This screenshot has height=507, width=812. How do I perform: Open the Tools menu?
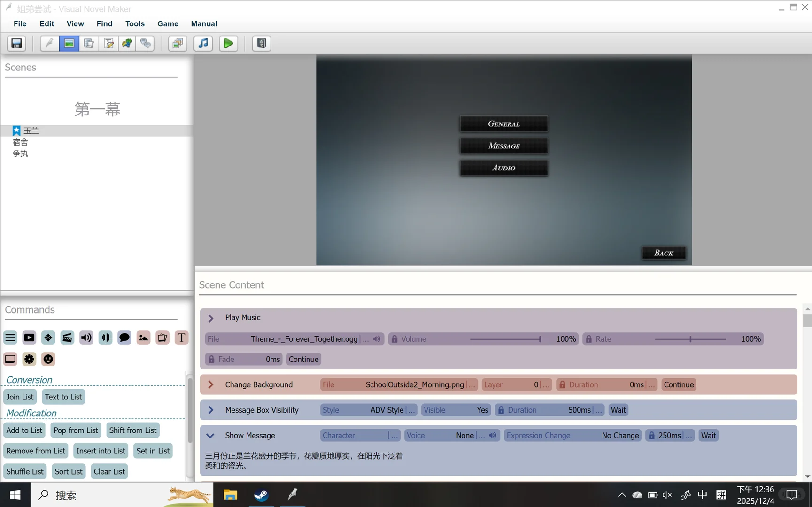tap(135, 23)
